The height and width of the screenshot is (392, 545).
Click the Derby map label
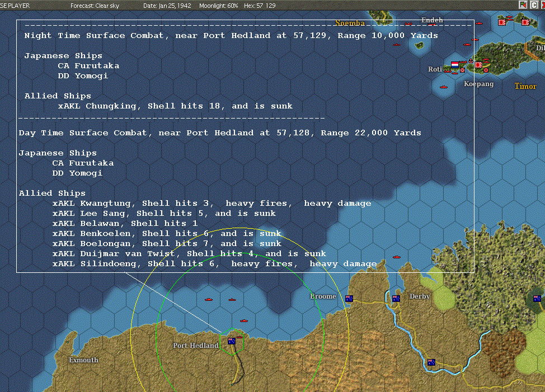tap(420, 296)
